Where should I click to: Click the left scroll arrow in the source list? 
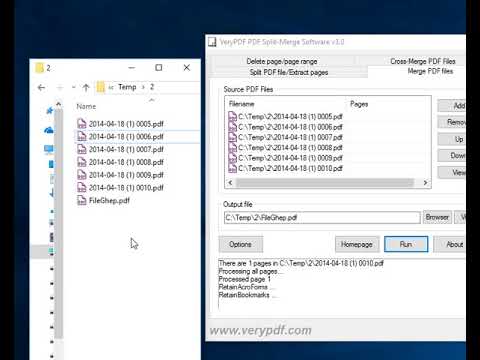click(x=230, y=183)
